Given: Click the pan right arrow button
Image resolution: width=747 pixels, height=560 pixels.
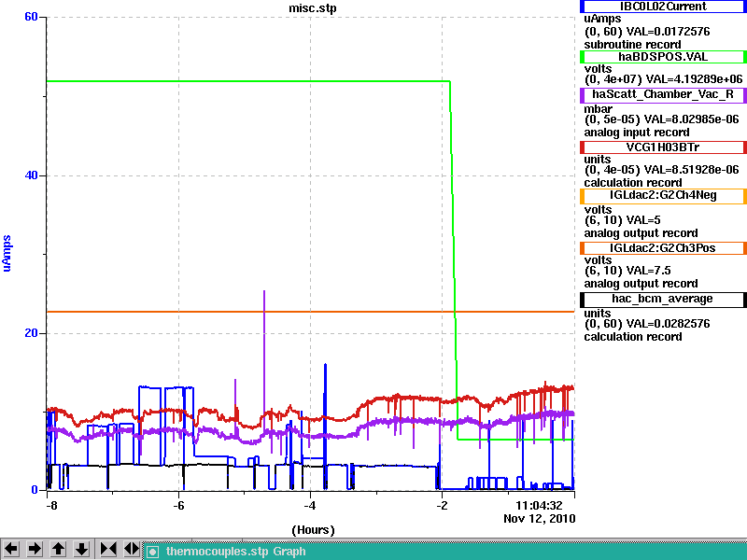Looking at the screenshot, I should [35, 549].
